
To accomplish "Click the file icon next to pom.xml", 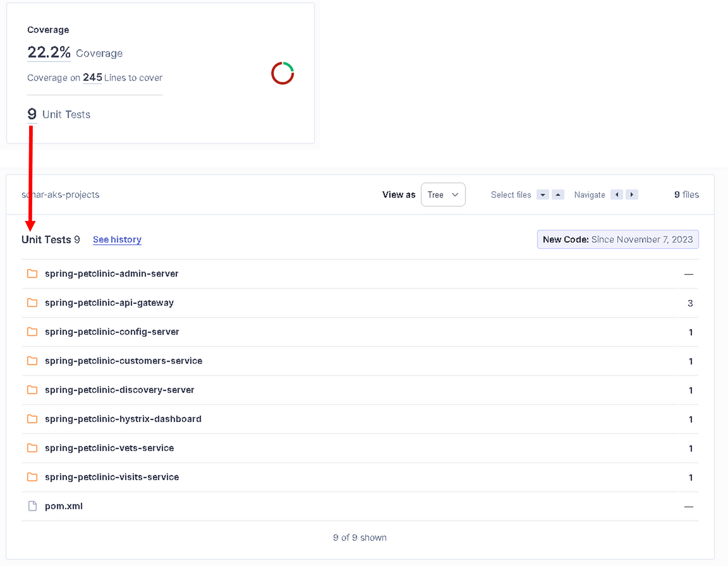I will tap(32, 506).
